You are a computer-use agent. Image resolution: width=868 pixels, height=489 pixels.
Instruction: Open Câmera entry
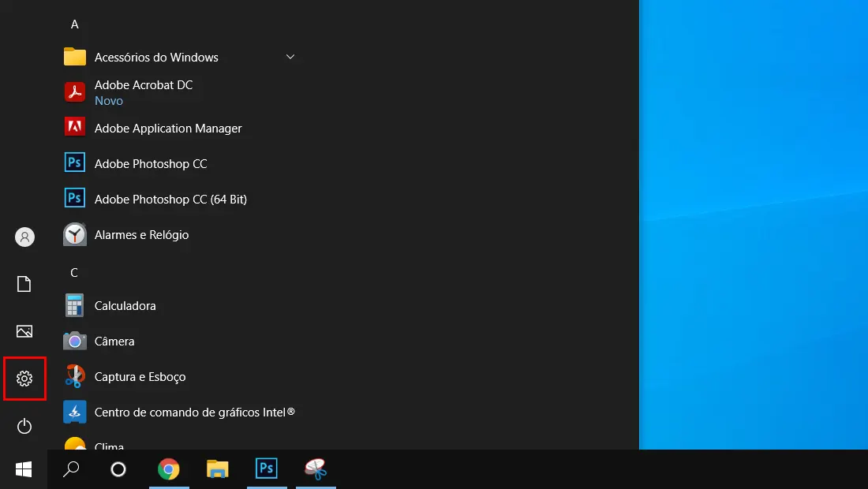(x=180, y=342)
